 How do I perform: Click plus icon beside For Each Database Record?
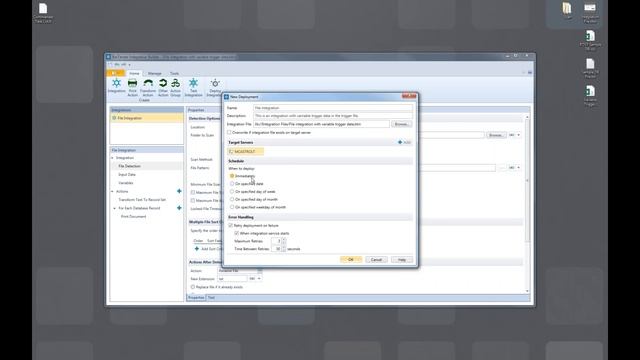click(179, 208)
